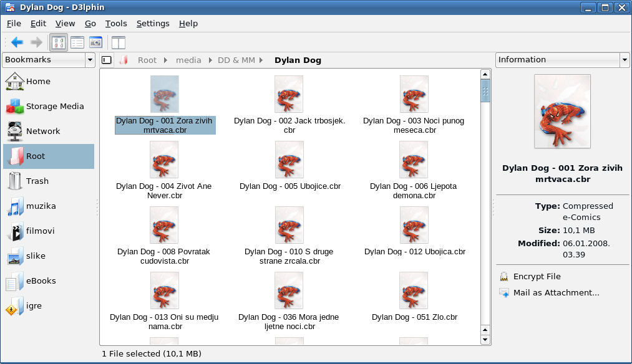632x364 pixels.
Task: Open muzika bookmark
Action: coord(49,206)
